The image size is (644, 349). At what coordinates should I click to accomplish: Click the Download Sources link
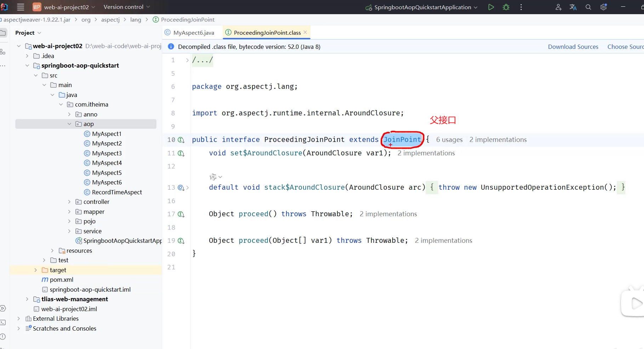tap(573, 47)
